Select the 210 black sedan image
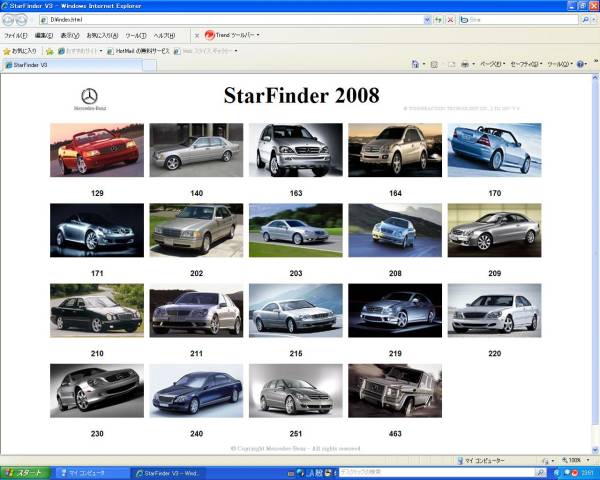This screenshot has width=600, height=480. tap(97, 310)
